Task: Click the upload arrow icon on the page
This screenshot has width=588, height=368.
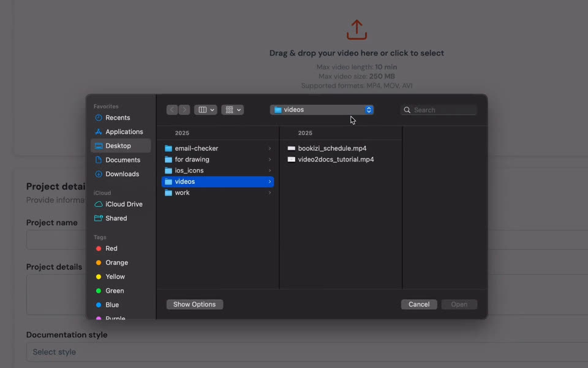Action: point(356,29)
